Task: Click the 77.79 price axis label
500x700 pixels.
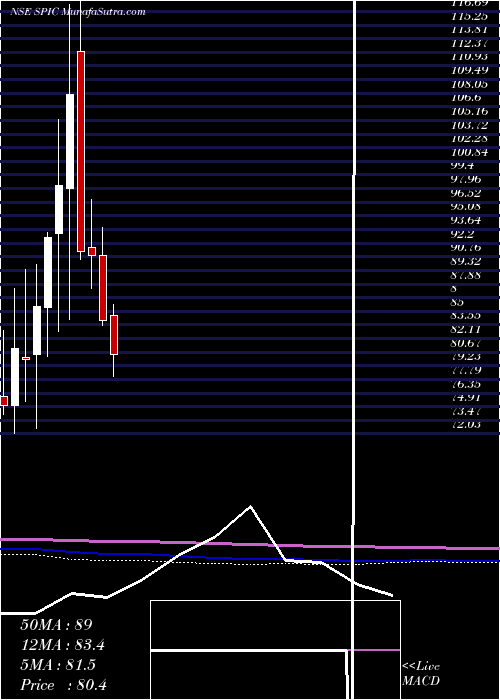Action: [x=467, y=370]
